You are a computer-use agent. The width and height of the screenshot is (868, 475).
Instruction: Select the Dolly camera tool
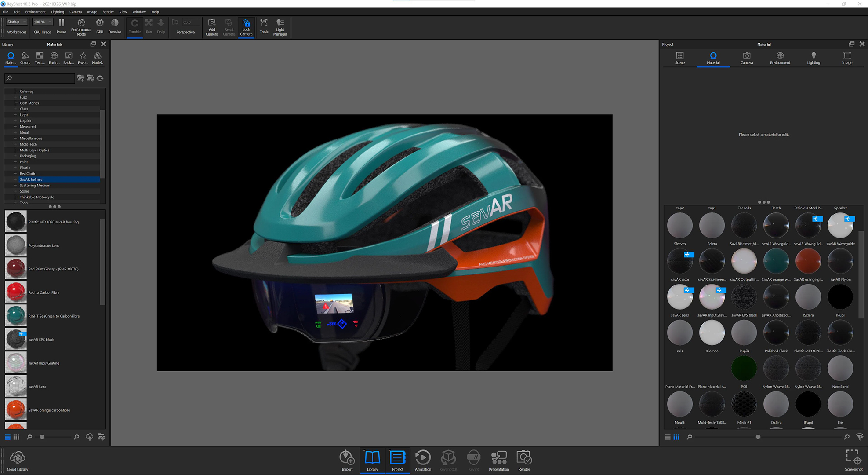click(161, 26)
